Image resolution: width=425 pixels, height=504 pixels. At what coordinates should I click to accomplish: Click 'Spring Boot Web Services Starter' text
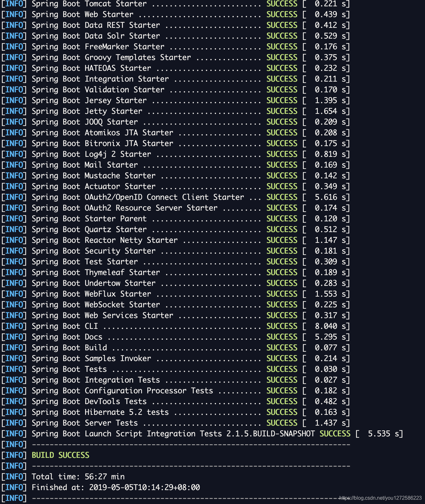click(102, 316)
